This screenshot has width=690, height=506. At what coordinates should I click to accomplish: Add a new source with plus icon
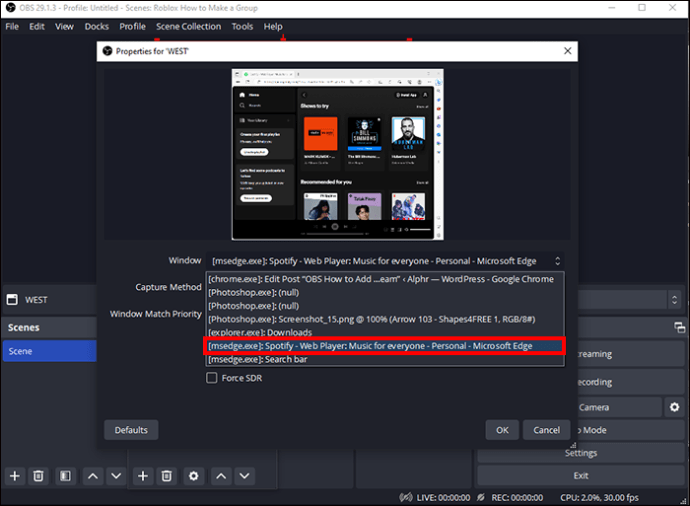(143, 476)
